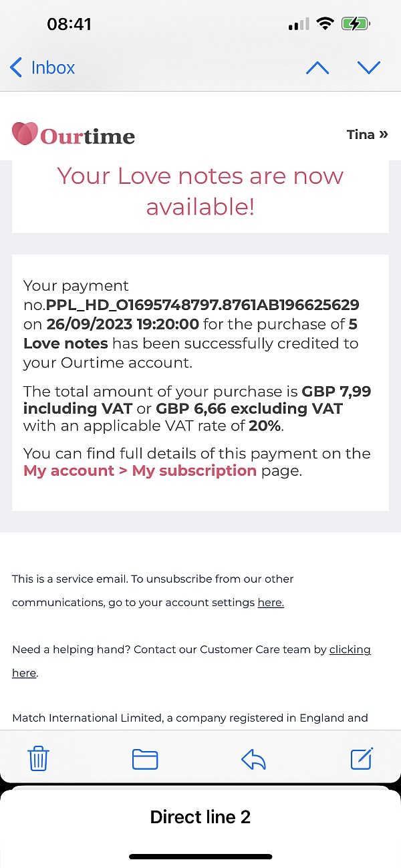The height and width of the screenshot is (868, 401).
Task: Tap the Wi-Fi status icon
Action: 325,25
